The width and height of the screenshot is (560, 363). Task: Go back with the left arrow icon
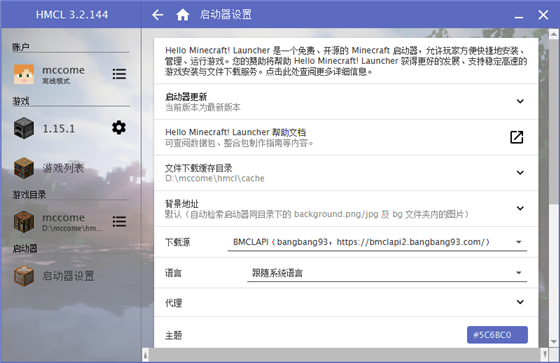pos(158,15)
